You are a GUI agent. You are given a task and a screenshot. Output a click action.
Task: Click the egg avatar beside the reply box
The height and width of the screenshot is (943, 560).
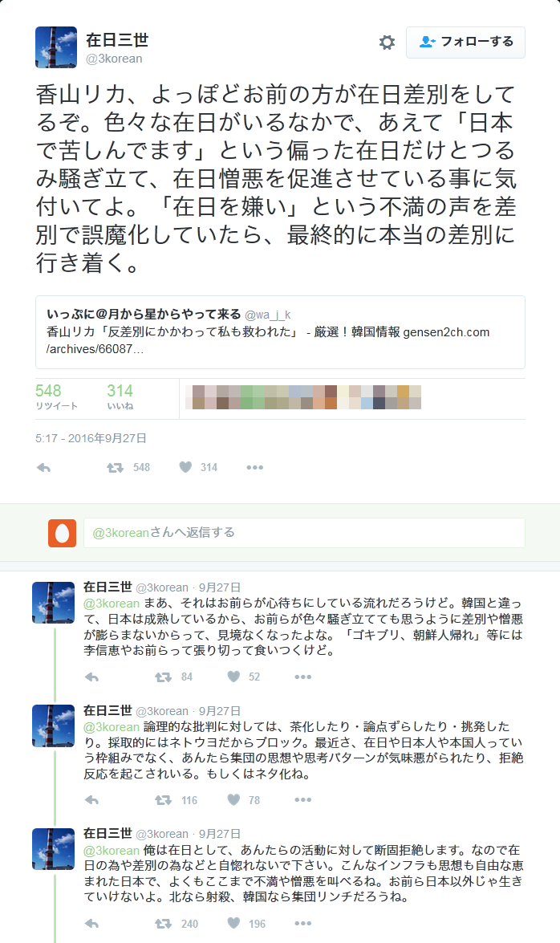[x=62, y=533]
